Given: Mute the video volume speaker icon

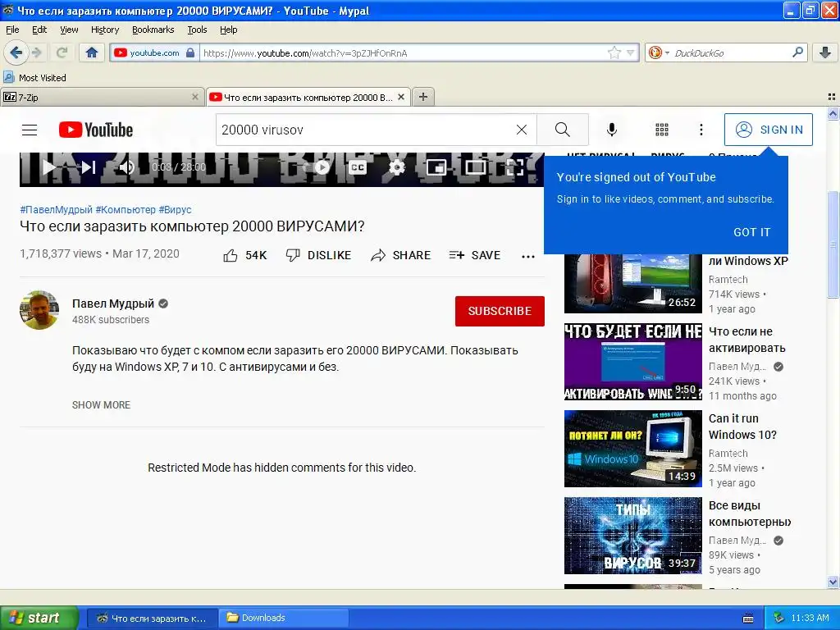Looking at the screenshot, I should pyautogui.click(x=127, y=167).
